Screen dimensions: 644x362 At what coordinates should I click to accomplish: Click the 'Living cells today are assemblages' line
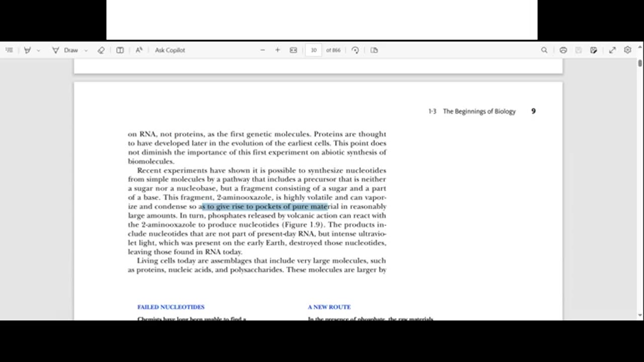pyautogui.click(x=262, y=261)
